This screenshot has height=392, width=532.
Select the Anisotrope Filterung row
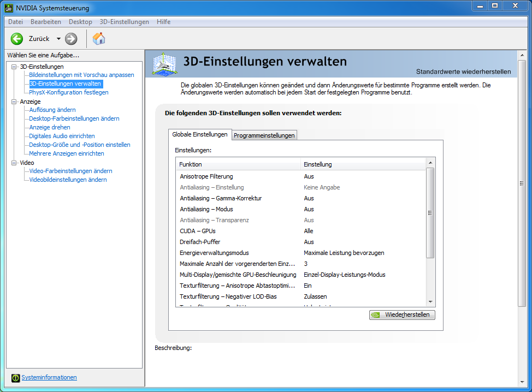click(x=301, y=176)
